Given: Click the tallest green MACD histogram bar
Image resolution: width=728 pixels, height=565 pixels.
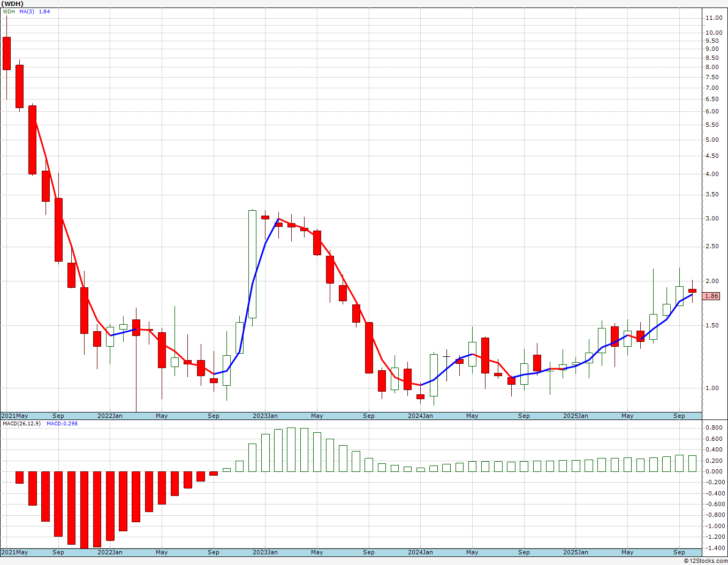Looking at the screenshot, I should click(291, 449).
